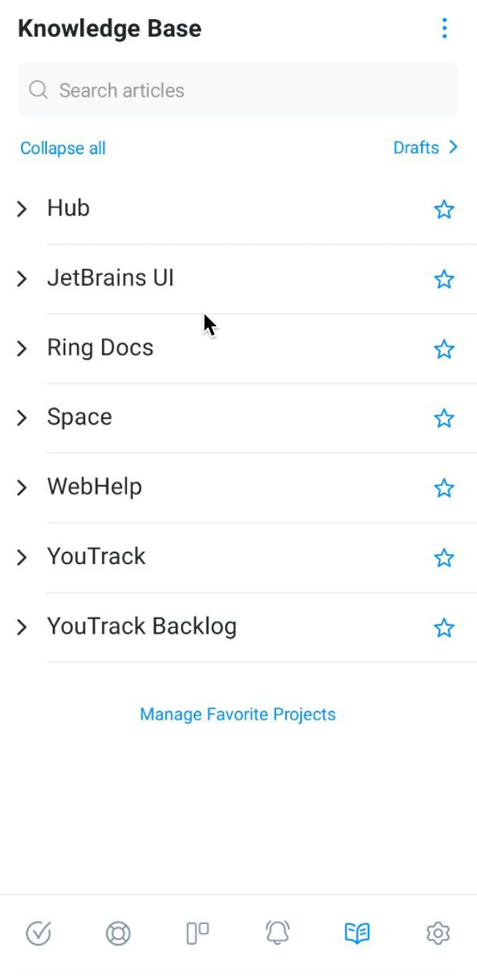This screenshot has width=477, height=980.
Task: Unstar the YouTrack Backlog project
Action: tap(445, 627)
